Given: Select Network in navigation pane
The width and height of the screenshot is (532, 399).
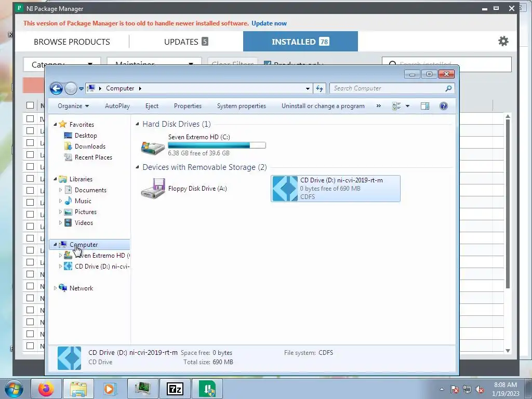Looking at the screenshot, I should click(x=81, y=288).
